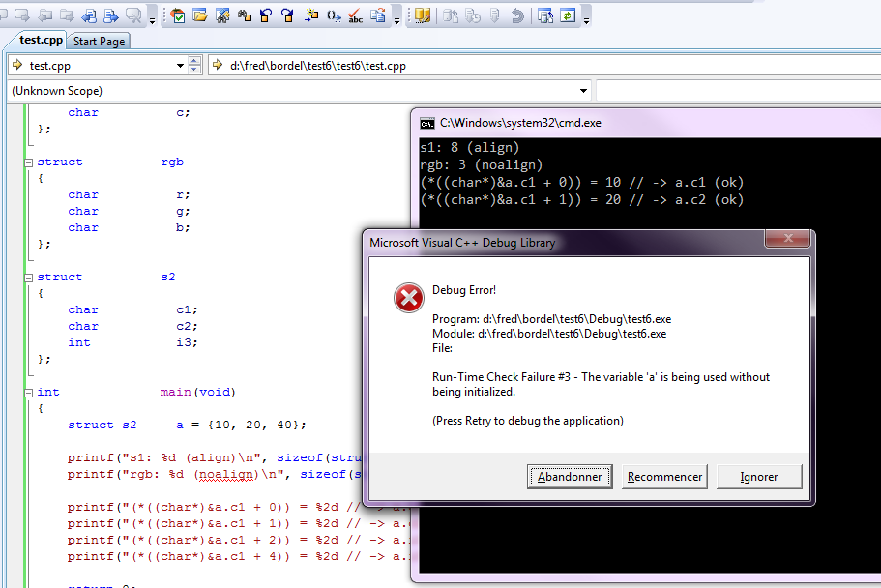Click the green refresh window toolbar icon
The image size is (881, 588).
tap(568, 15)
